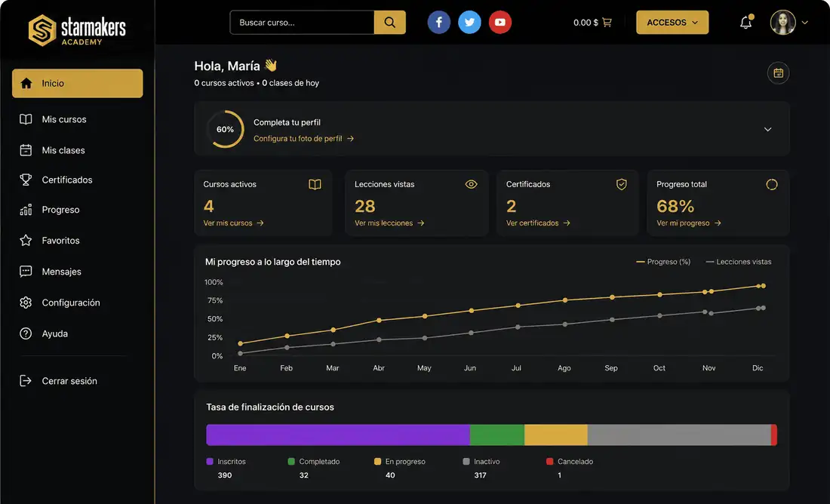Screen dimensions: 830x504
Task: Click the 68% progress value
Action: click(x=675, y=206)
